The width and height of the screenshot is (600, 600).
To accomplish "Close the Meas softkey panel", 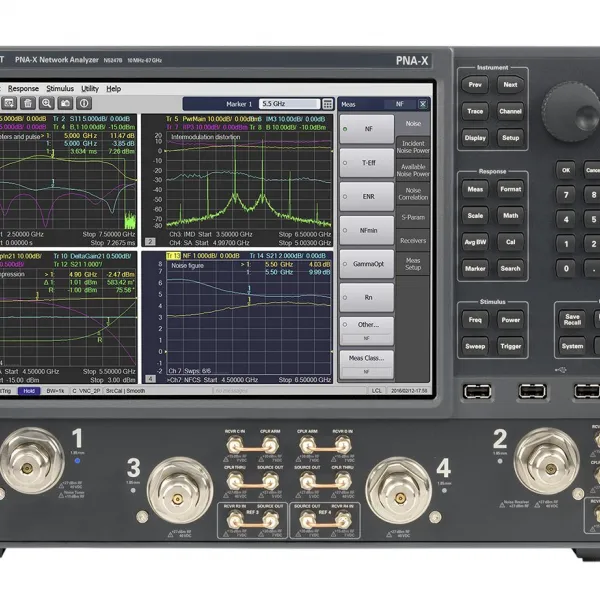I will pyautogui.click(x=422, y=104).
